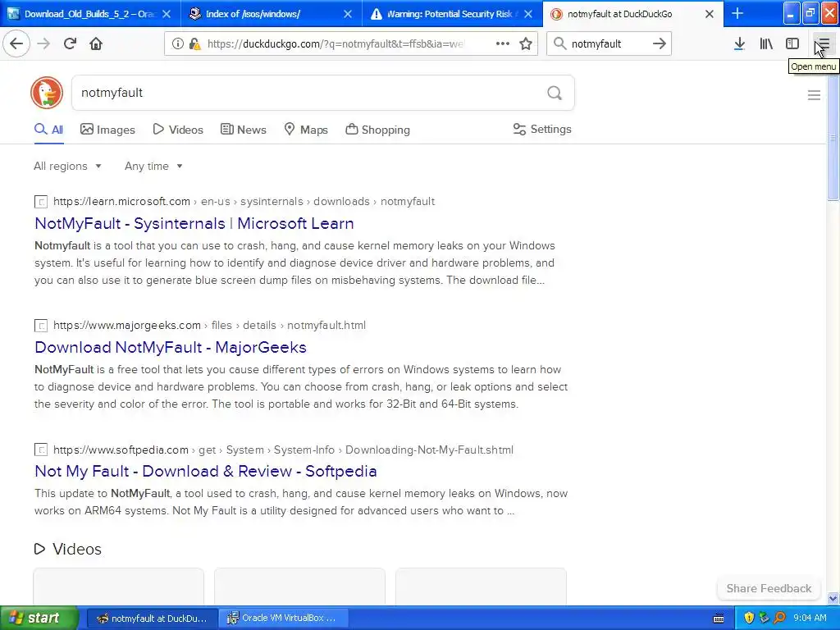840x630 pixels.
Task: Close the Download_Old_Builds tab
Action: [x=167, y=14]
